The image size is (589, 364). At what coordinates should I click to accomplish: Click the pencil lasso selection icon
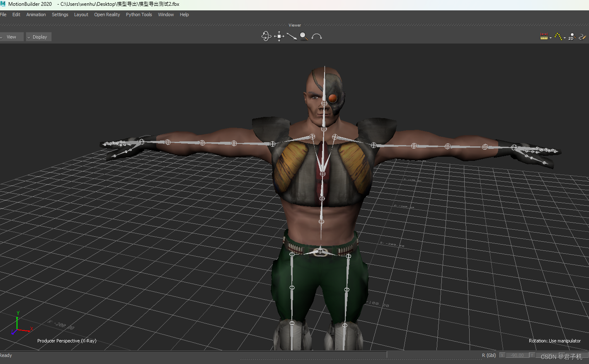point(582,36)
